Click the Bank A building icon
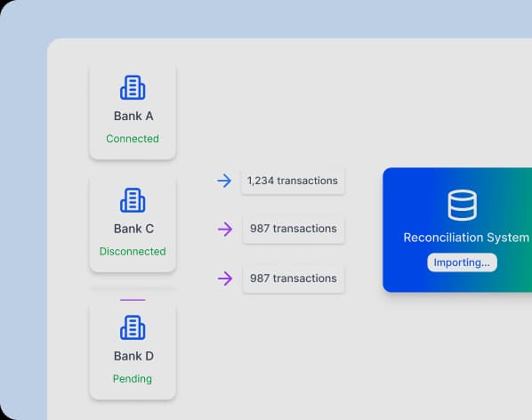Viewport: 532px width, 420px height. (x=133, y=87)
